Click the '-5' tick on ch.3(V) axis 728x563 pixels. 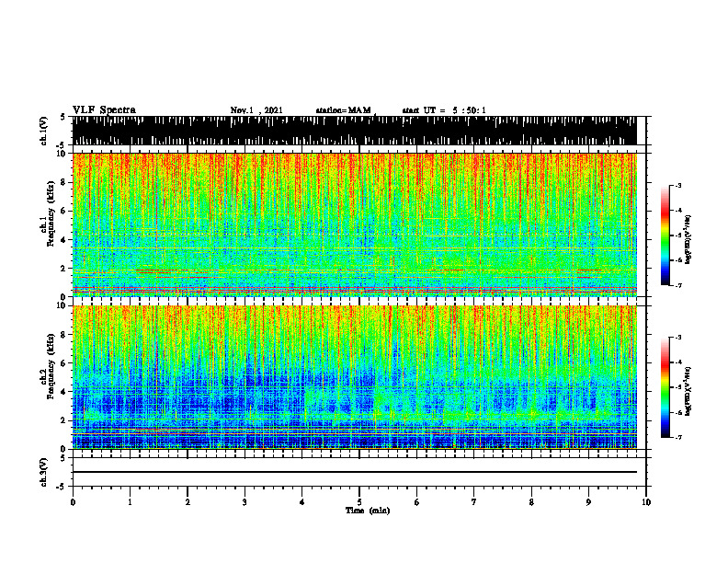point(62,487)
